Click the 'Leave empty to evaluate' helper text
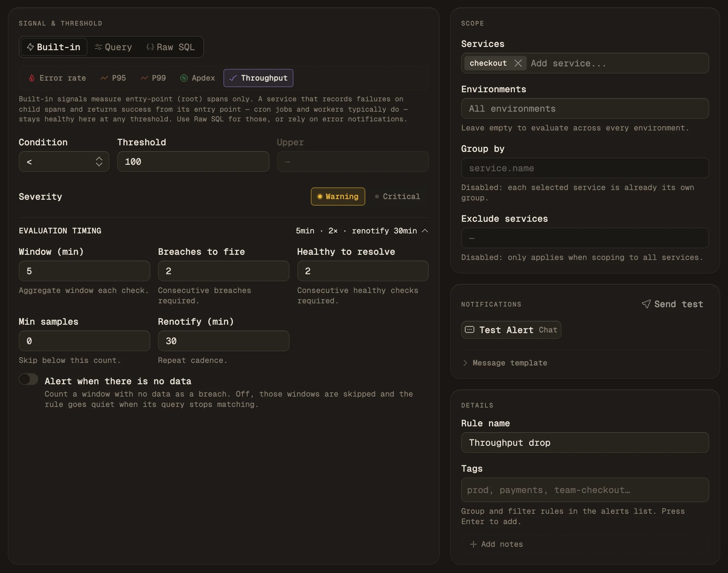Image resolution: width=728 pixels, height=573 pixels. coord(575,128)
